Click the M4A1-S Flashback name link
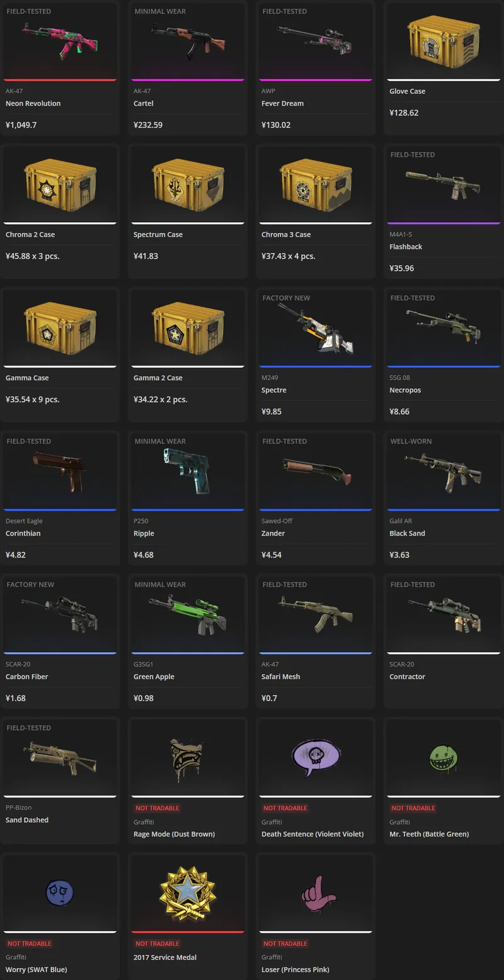The height and width of the screenshot is (980, 504). click(x=406, y=247)
